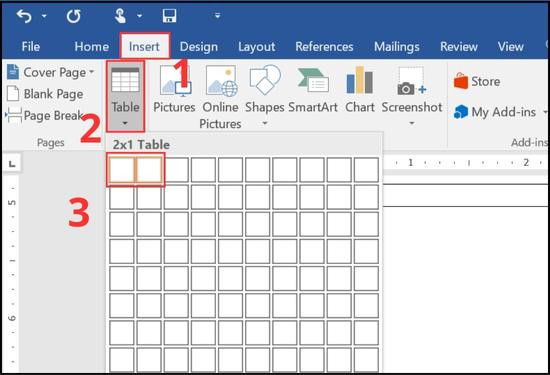
Task: Insert a Page Break
Action: point(45,115)
